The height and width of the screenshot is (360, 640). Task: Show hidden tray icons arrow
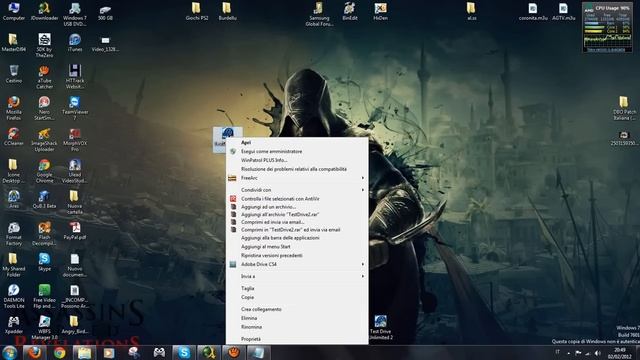[x=569, y=353]
